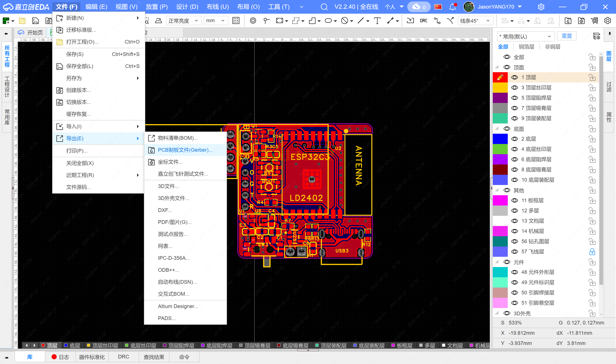Click the save diskette toolbar icon
616x364 pixels.
point(35,21)
